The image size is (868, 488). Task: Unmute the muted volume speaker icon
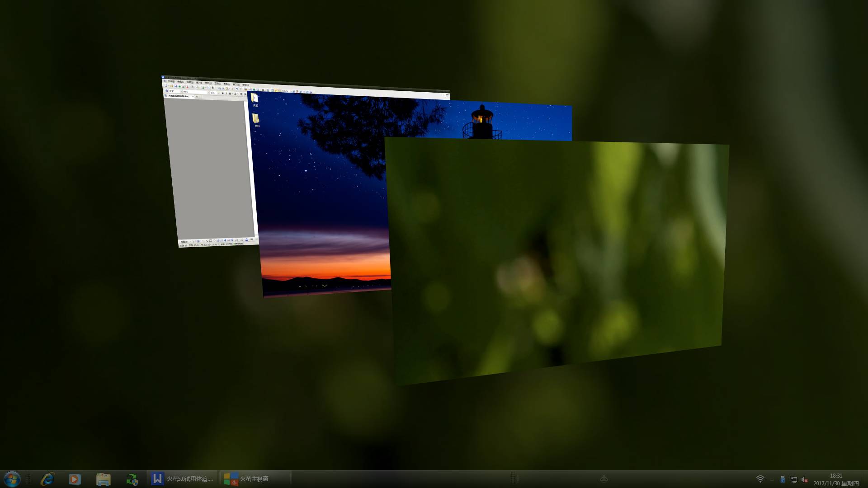coord(805,479)
